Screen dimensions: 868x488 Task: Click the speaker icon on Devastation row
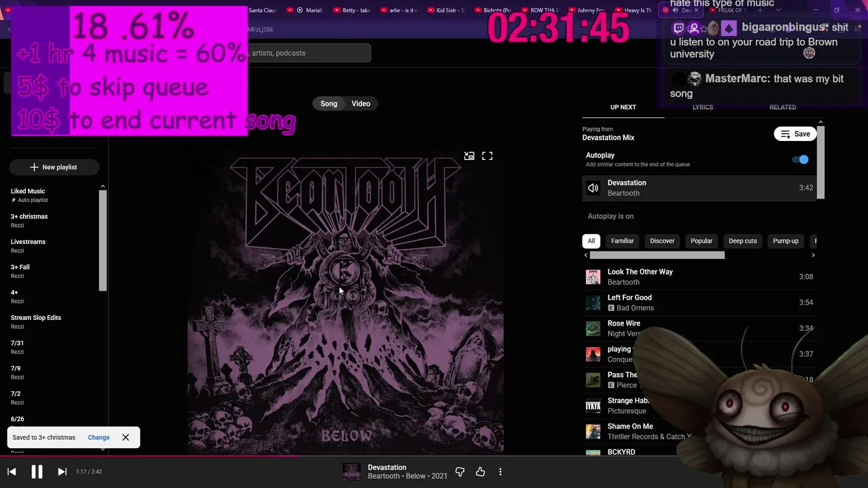coord(593,188)
